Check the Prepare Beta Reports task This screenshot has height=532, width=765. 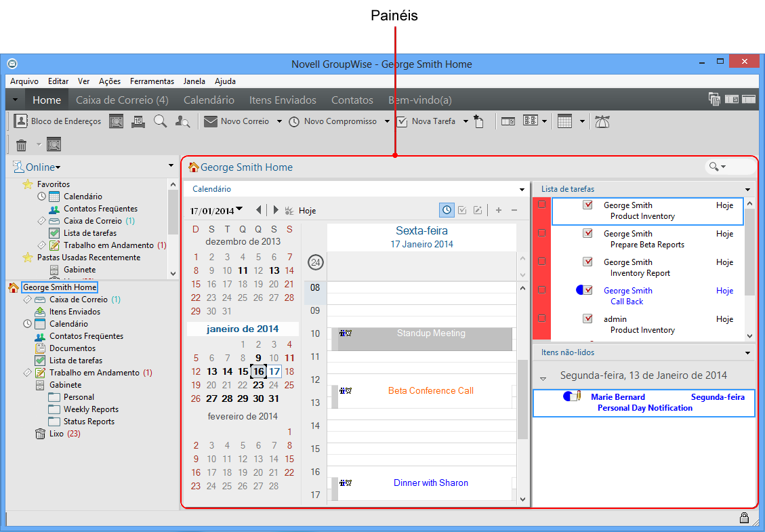pos(588,233)
